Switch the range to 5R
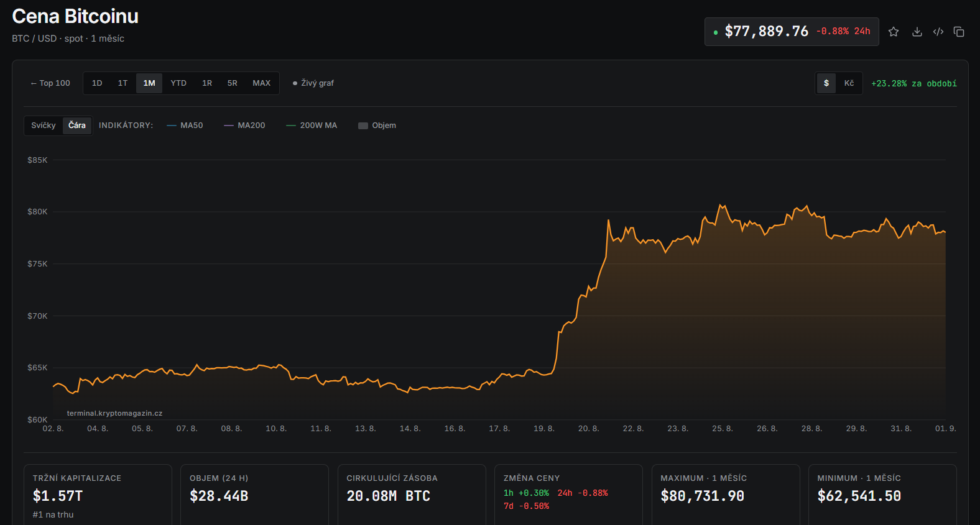980x525 pixels. [x=232, y=83]
